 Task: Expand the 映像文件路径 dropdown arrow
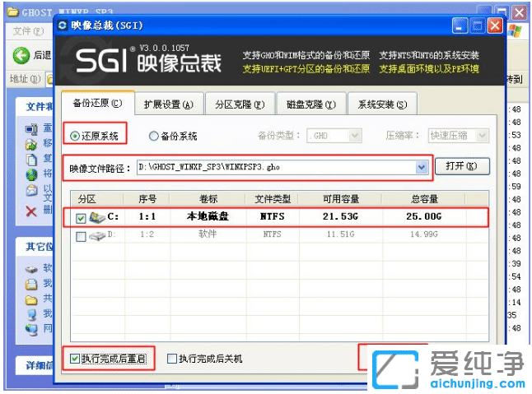pos(422,167)
